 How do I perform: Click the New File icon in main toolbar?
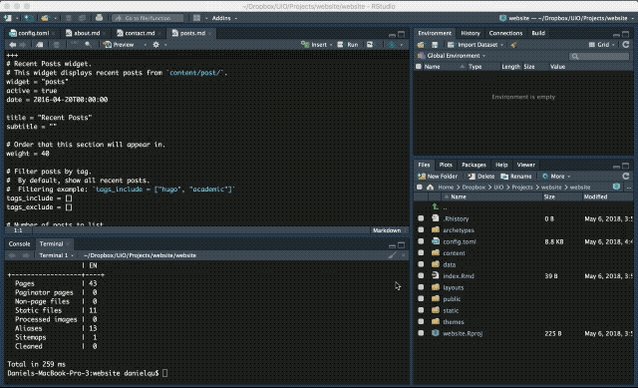[8, 18]
